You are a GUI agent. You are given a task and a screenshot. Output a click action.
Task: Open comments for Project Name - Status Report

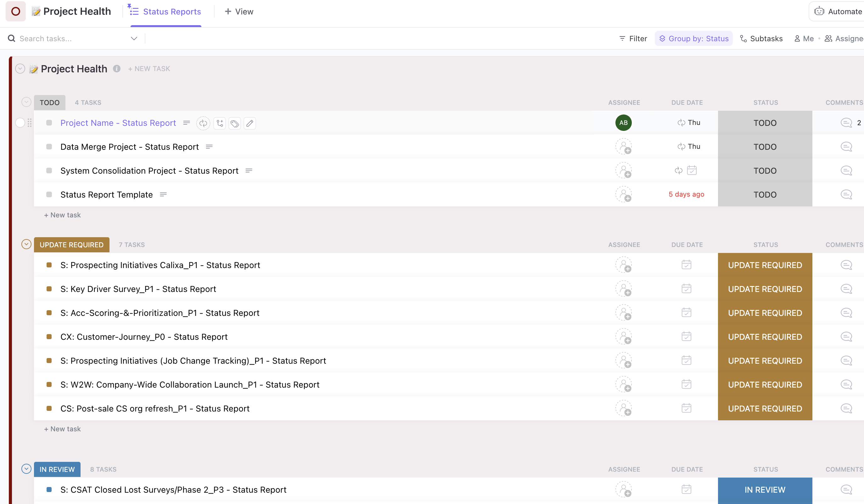(846, 123)
